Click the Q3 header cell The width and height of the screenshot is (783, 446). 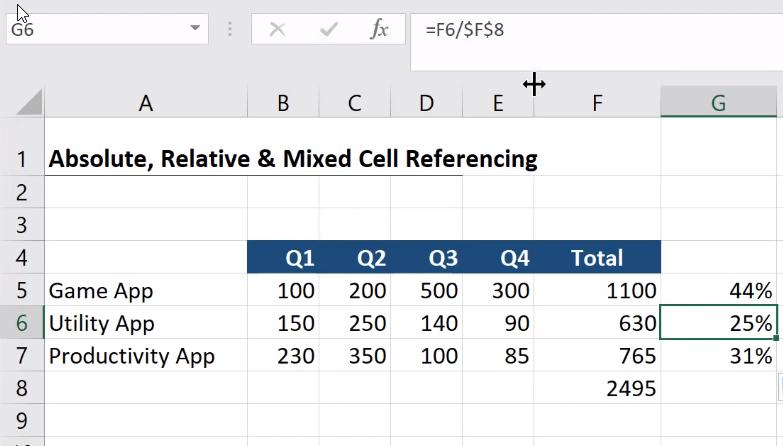(x=426, y=257)
